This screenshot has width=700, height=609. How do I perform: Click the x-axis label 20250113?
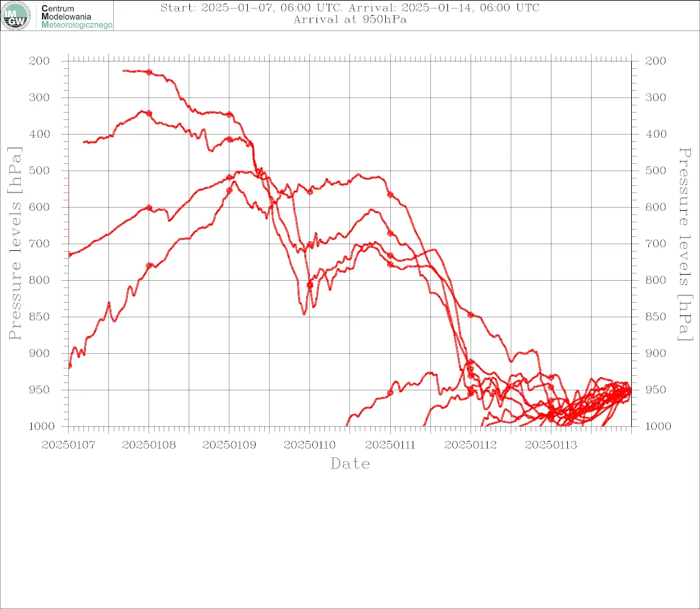(x=551, y=445)
